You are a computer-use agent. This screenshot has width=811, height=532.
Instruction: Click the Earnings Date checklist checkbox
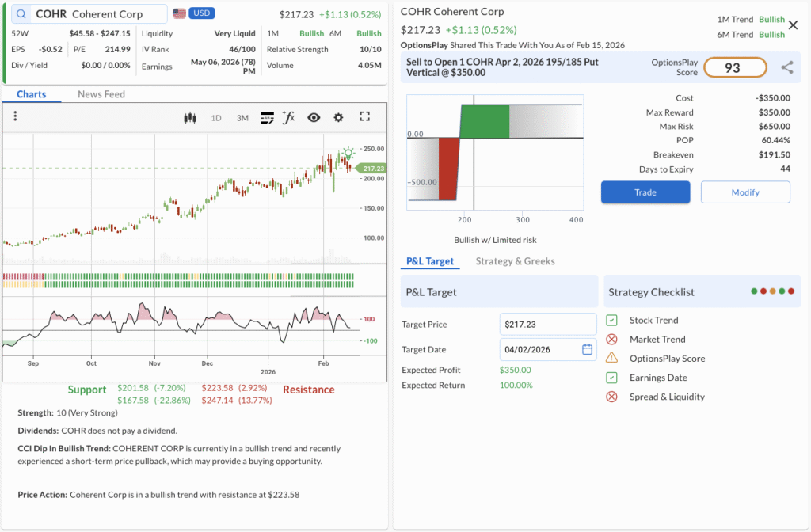pyautogui.click(x=611, y=378)
